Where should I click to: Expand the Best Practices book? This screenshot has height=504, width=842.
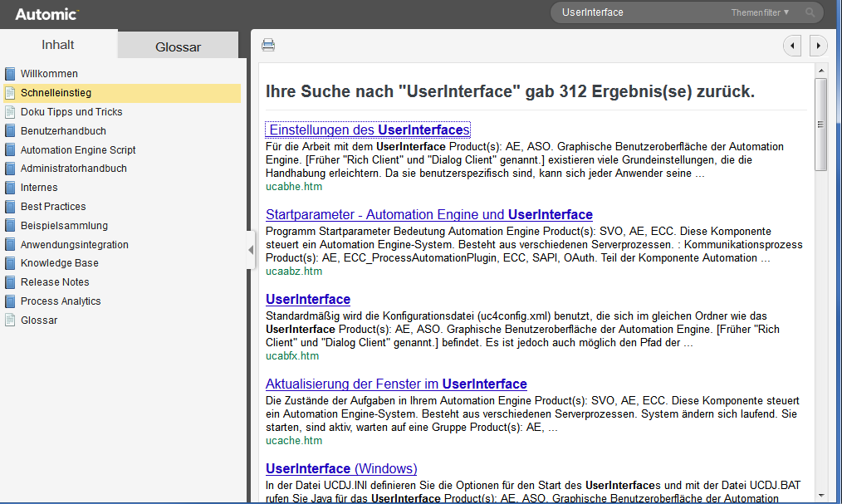click(53, 207)
